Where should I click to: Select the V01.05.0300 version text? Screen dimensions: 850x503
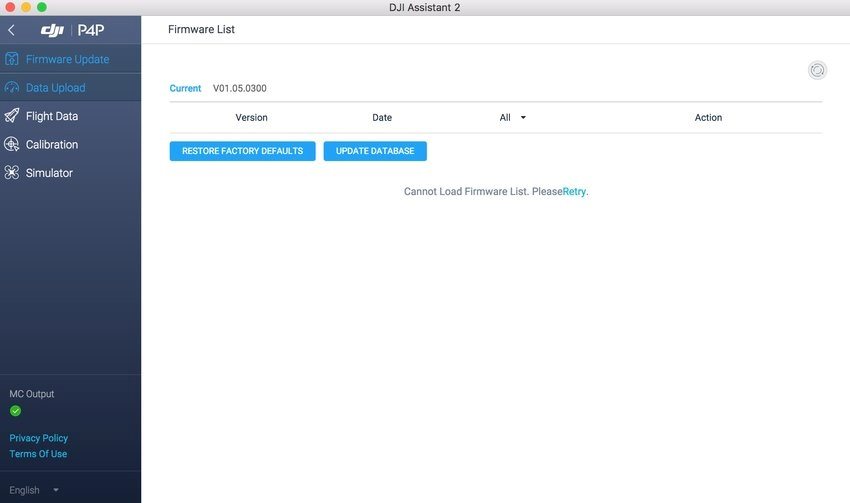coord(240,88)
